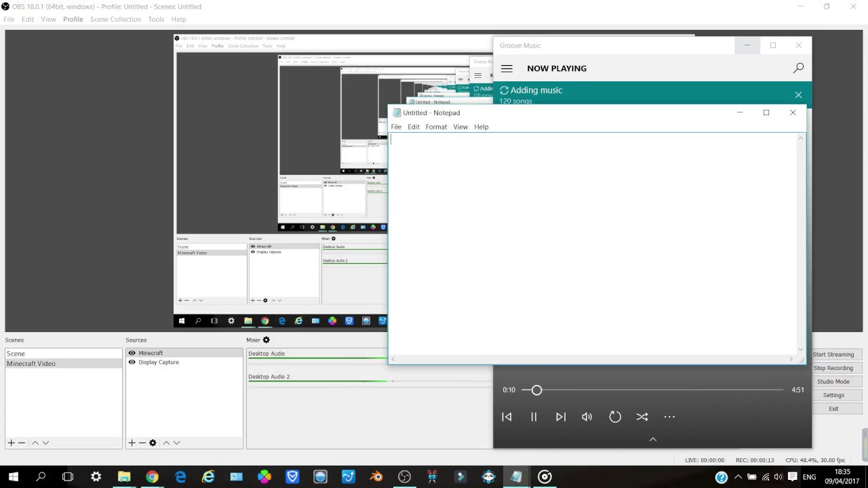
Task: Open the OBS File menu
Action: click(x=9, y=19)
